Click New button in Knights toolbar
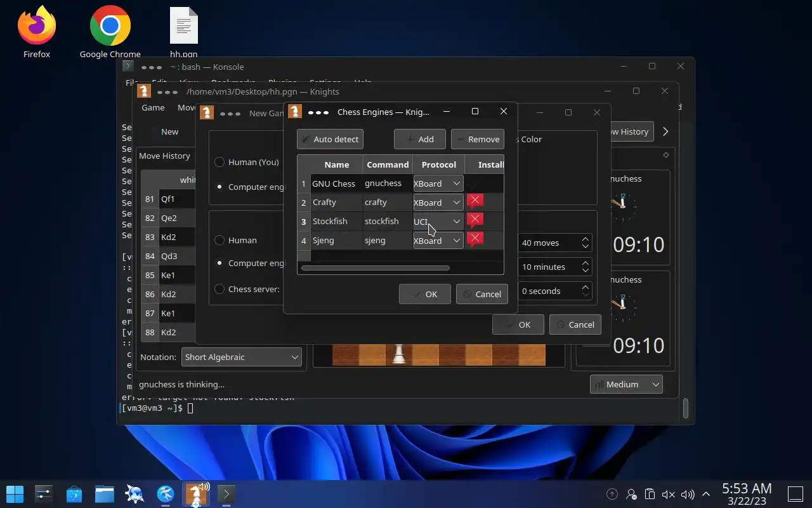Screen dimensions: 812x508 [x=169, y=131]
